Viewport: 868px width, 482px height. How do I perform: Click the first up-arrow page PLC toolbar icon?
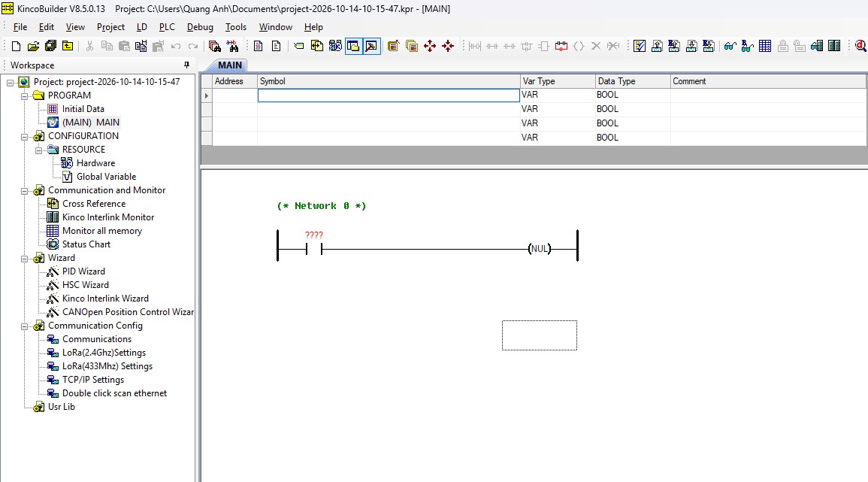pyautogui.click(x=657, y=46)
